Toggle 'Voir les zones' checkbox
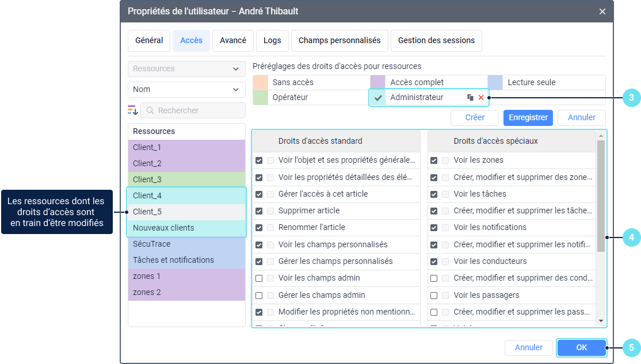641x364 pixels. pyautogui.click(x=434, y=160)
